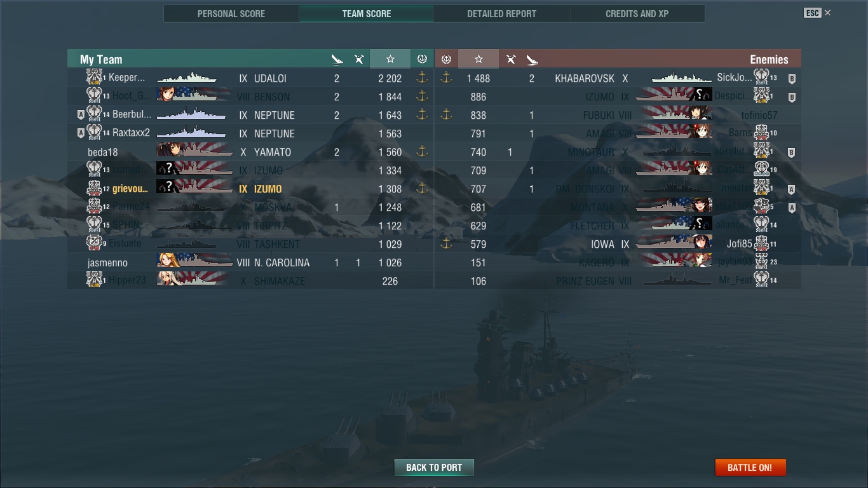Viewport: 868px width, 488px height.
Task: Sort Enemies by base XP star icon
Action: [478, 59]
